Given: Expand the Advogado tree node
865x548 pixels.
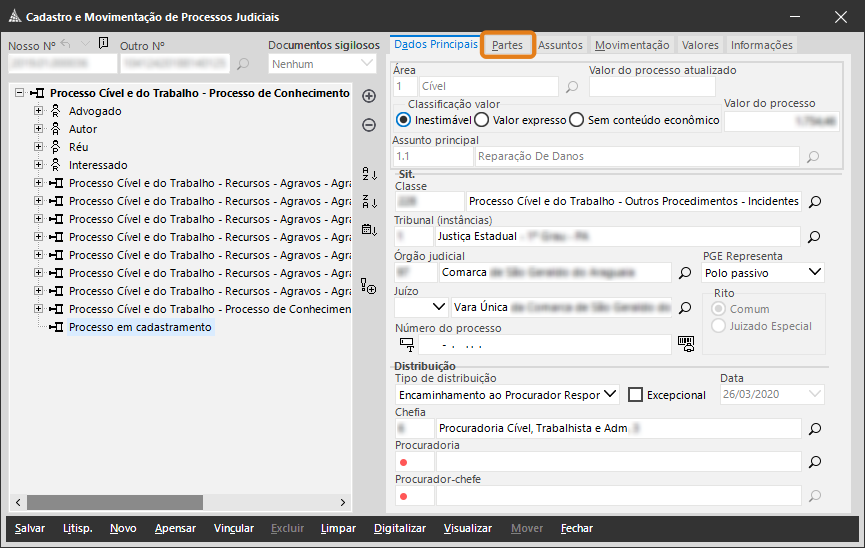Looking at the screenshot, I should [39, 111].
